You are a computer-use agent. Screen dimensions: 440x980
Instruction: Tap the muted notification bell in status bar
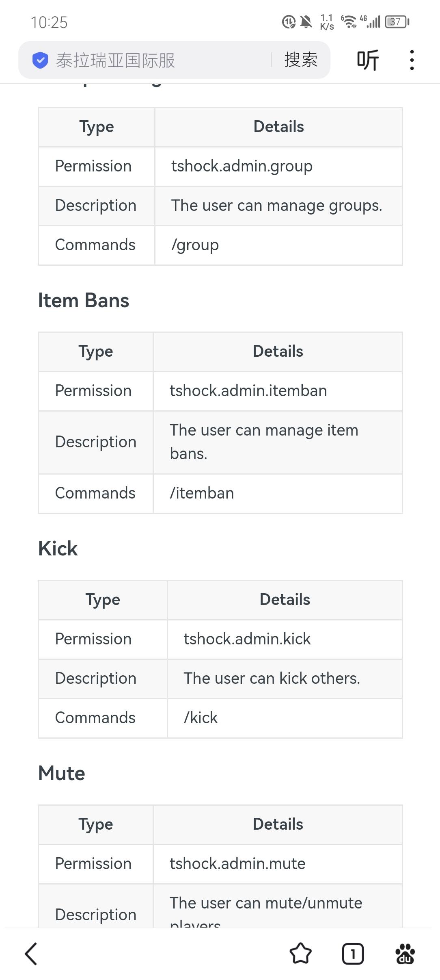click(x=306, y=22)
